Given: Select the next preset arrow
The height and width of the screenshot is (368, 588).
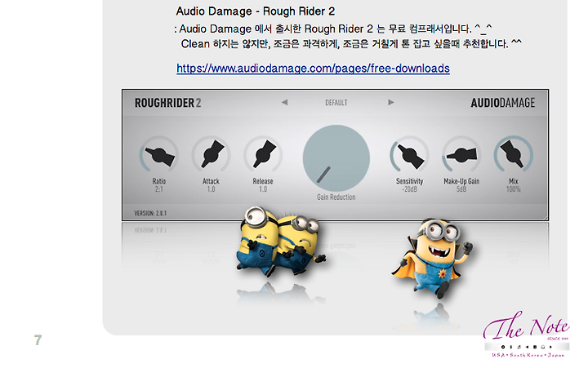Looking at the screenshot, I should (x=390, y=102).
